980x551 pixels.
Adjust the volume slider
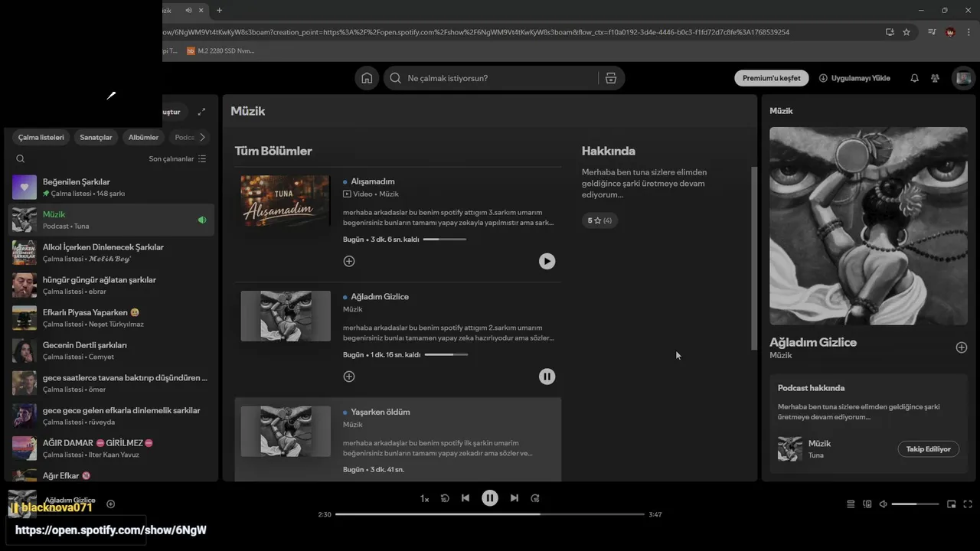(x=915, y=504)
